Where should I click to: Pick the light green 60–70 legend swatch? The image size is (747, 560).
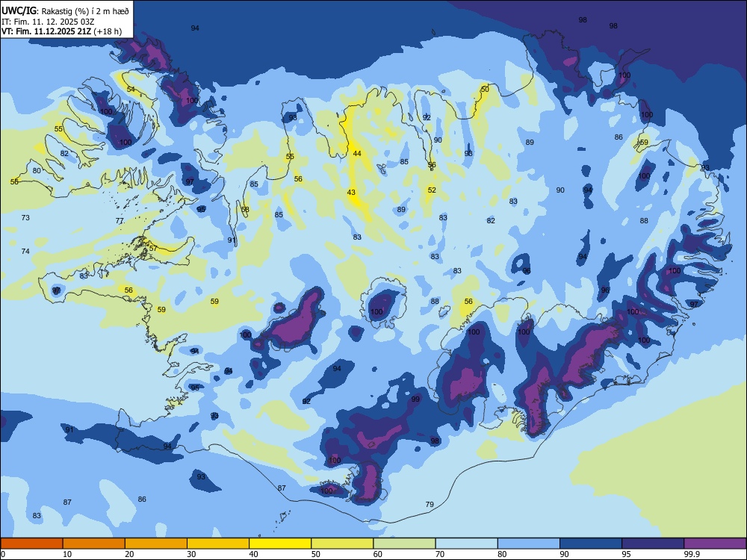tap(404, 544)
